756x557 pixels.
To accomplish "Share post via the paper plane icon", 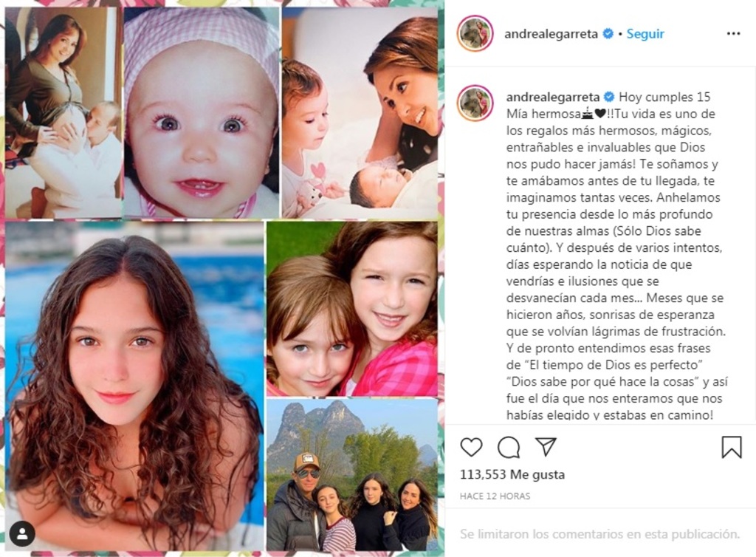I will click(546, 447).
